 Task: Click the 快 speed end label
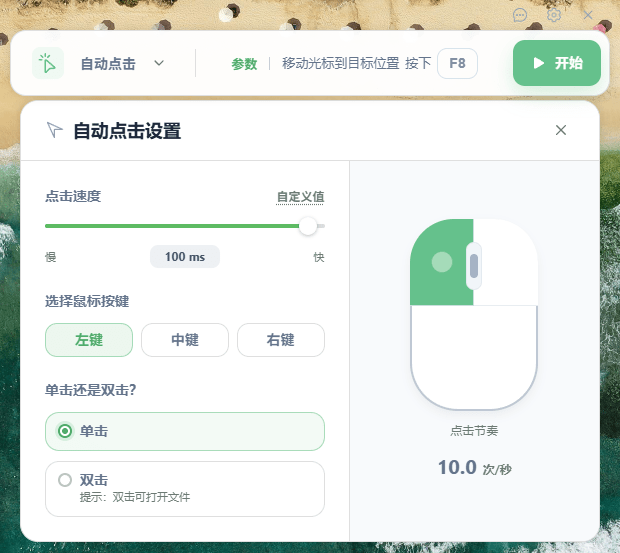click(x=319, y=257)
